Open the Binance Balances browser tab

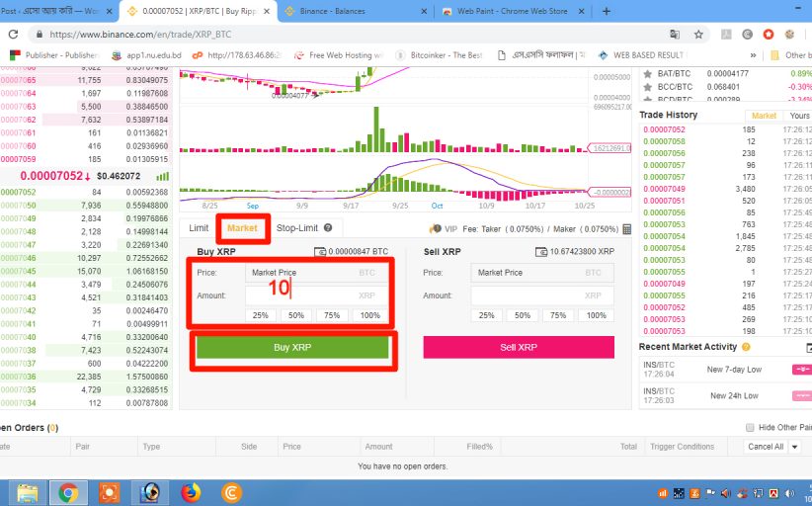pos(356,11)
